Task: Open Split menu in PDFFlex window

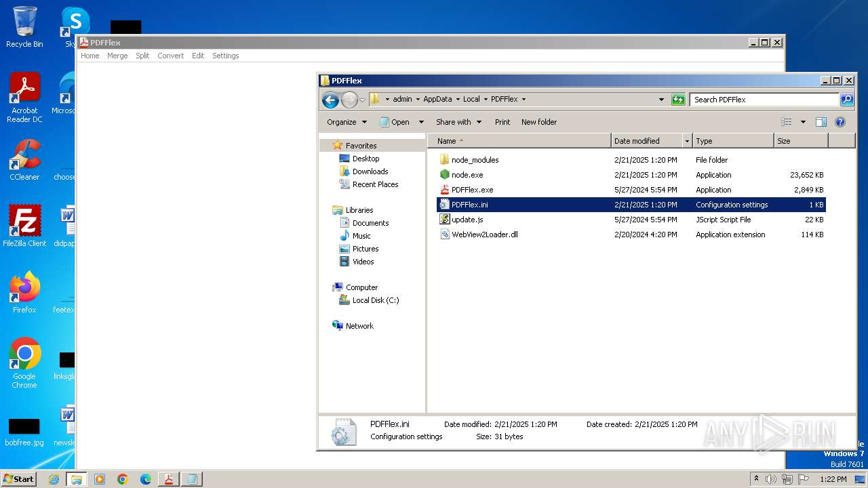Action: (x=142, y=56)
